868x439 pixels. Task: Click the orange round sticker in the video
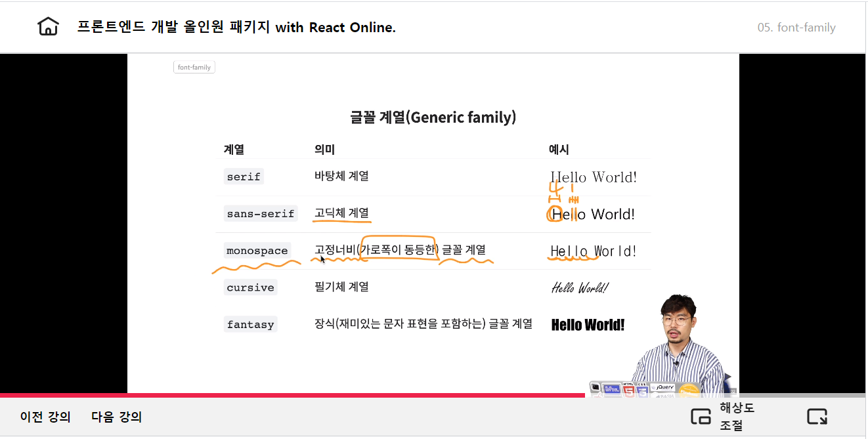point(688,390)
